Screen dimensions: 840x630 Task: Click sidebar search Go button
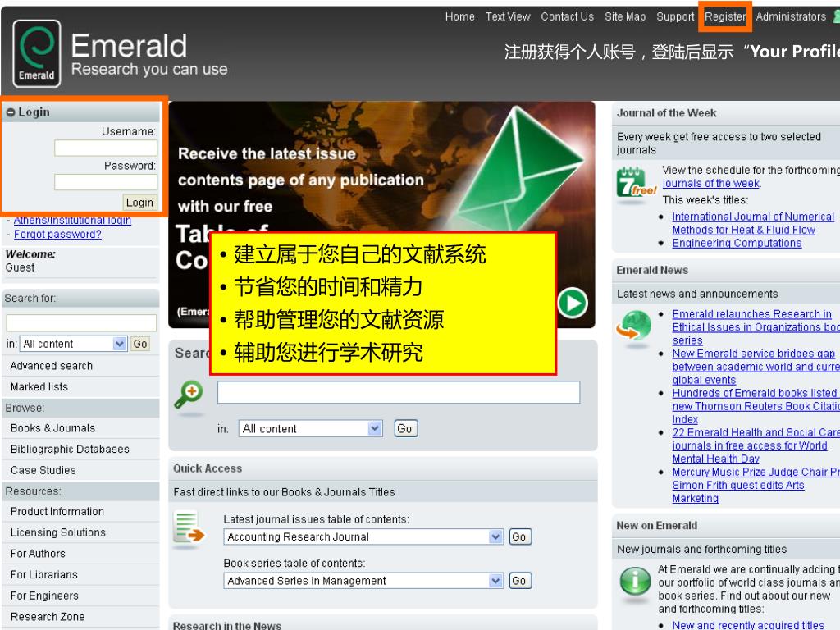coord(140,344)
